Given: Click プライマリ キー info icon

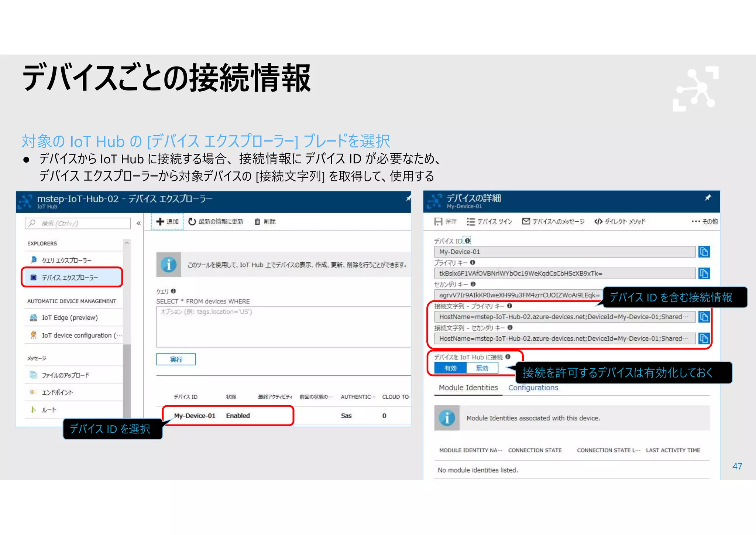Looking at the screenshot, I should pos(472,262).
